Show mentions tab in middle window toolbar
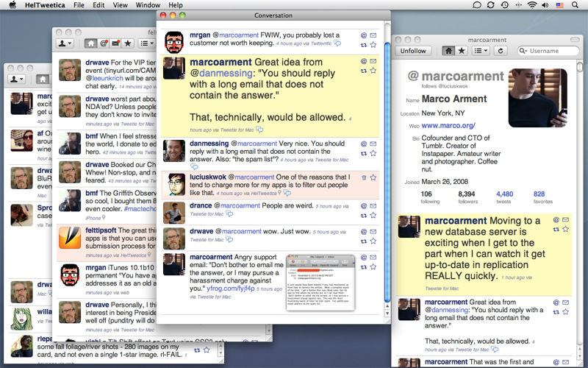Screen dimensions: 588x368 point(104,43)
